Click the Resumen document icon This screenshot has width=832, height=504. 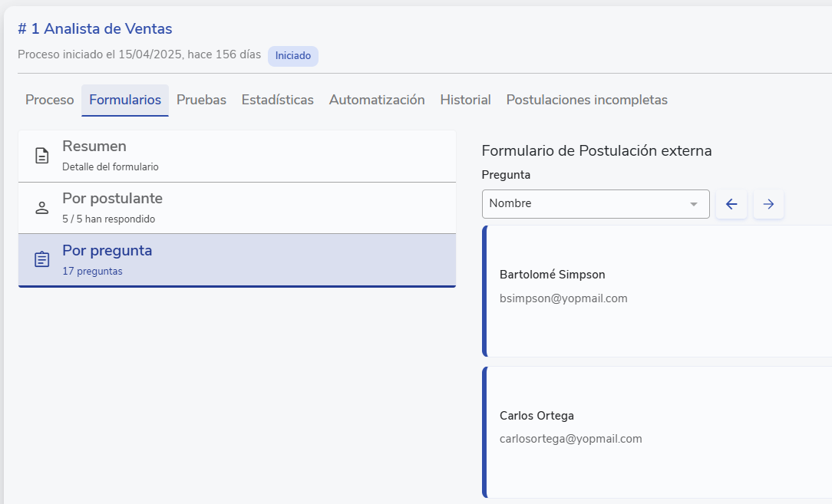pyautogui.click(x=41, y=156)
